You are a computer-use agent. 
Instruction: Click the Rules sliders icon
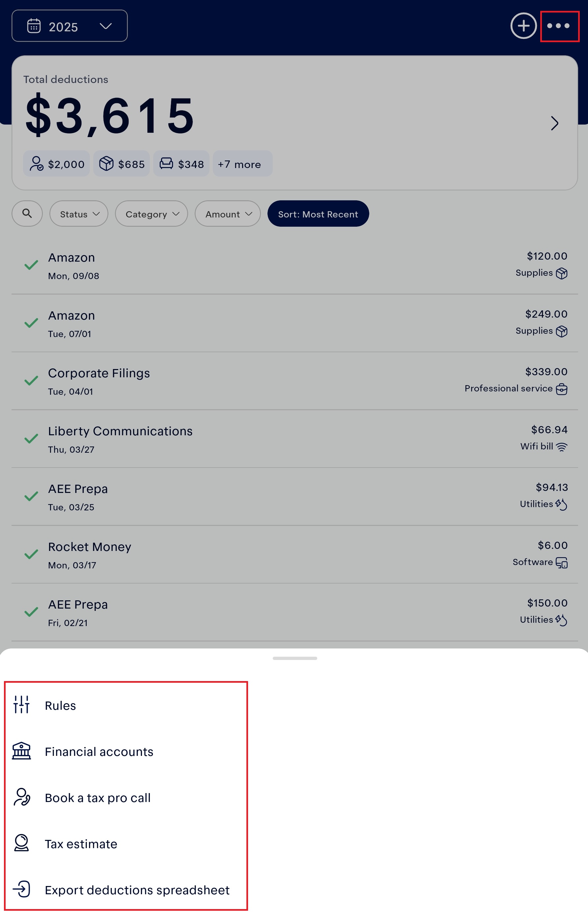click(21, 704)
